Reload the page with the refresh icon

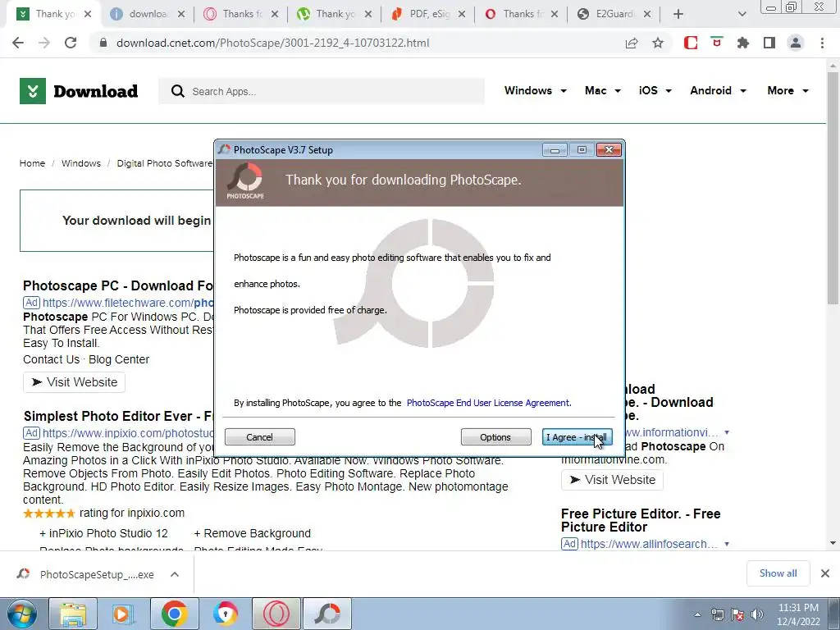pos(71,43)
